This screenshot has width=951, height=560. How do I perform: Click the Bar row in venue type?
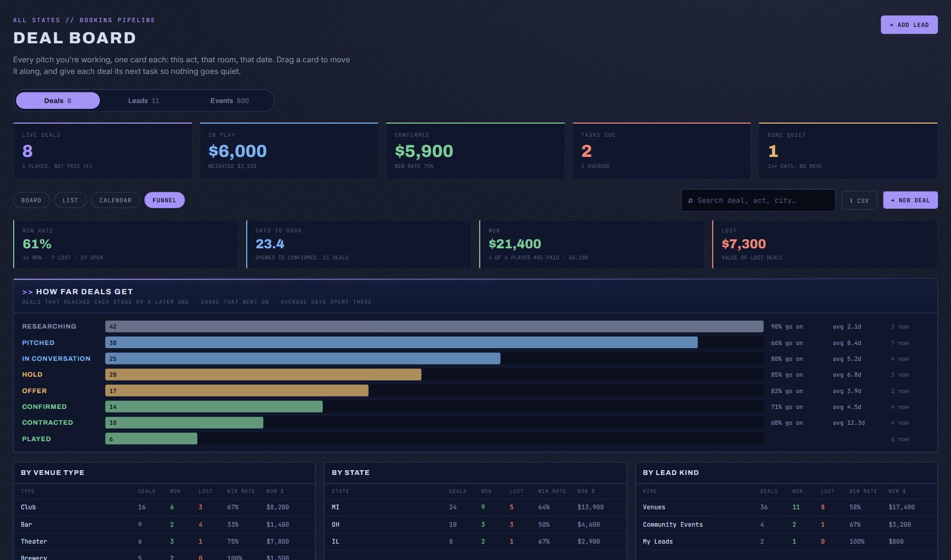pyautogui.click(x=164, y=525)
